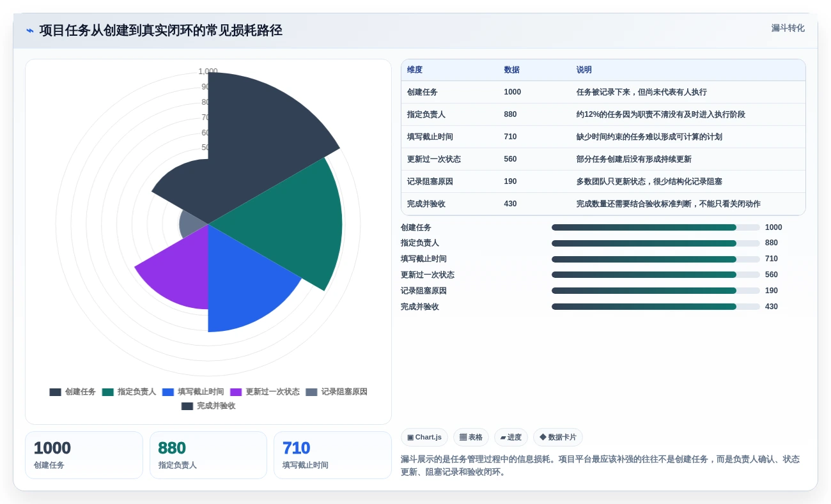The image size is (831, 504).
Task: Click the 完成并验收 progress bar
Action: click(656, 307)
